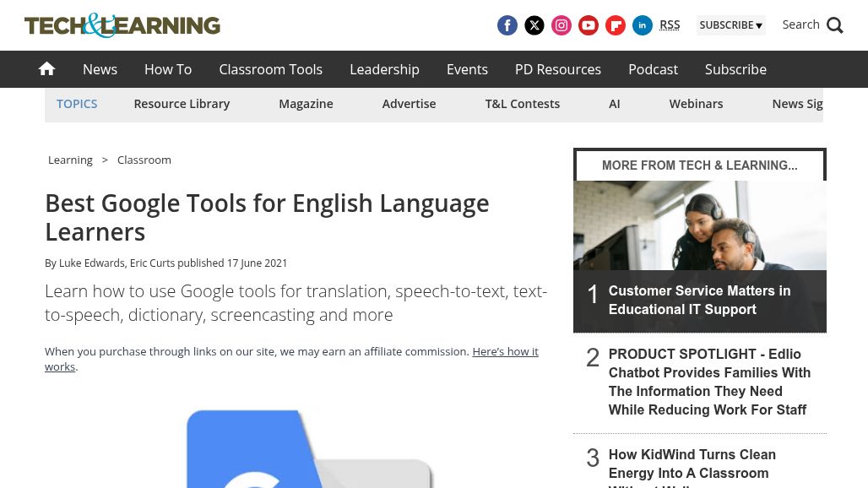Open the How To menu
Screen dimensions: 868x488
click(x=168, y=69)
